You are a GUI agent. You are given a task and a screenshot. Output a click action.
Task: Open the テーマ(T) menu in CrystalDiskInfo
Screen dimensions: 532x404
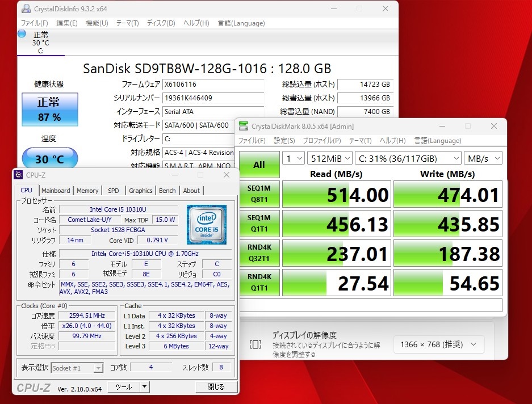(128, 23)
